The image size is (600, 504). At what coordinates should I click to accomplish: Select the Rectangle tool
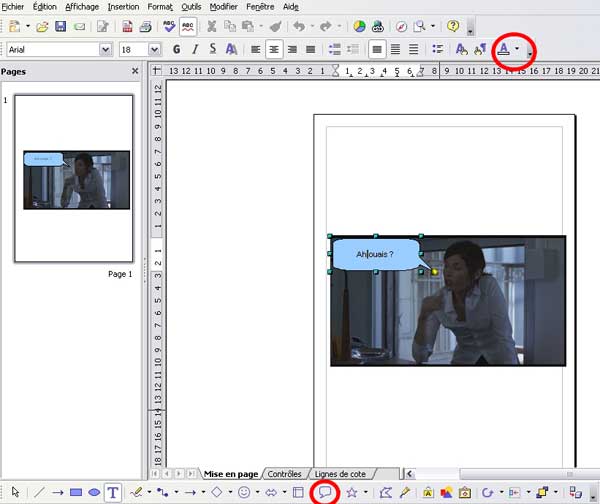(76, 492)
